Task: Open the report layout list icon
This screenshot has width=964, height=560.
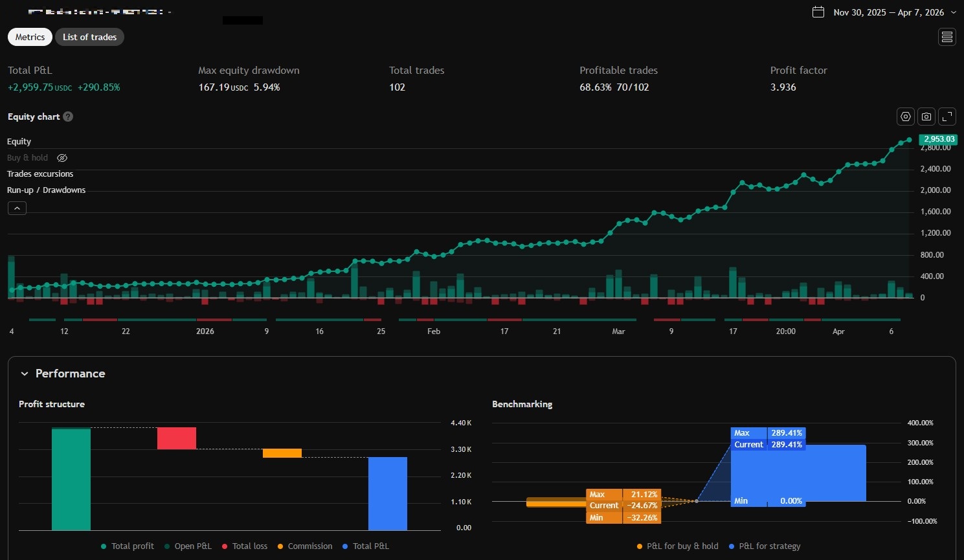Action: tap(947, 37)
